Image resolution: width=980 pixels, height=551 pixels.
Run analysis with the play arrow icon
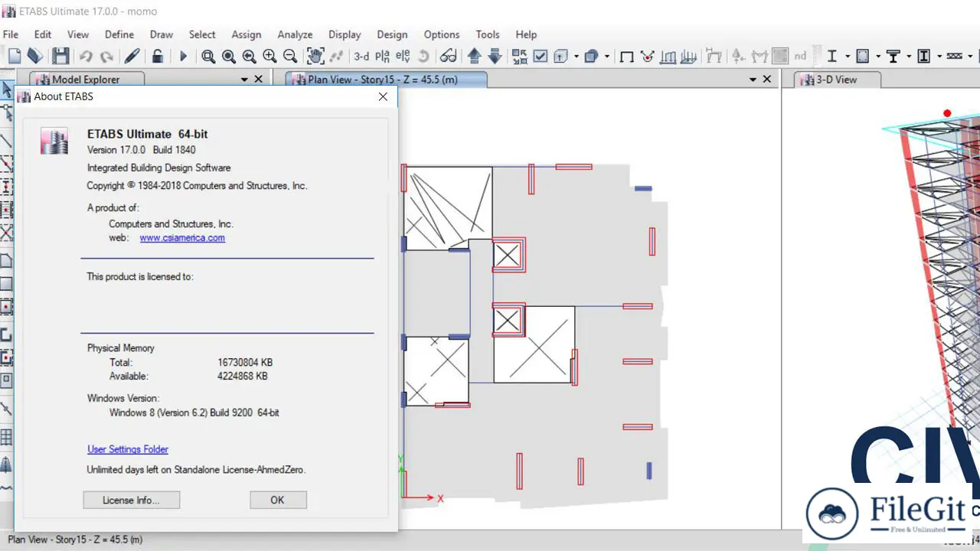point(183,56)
